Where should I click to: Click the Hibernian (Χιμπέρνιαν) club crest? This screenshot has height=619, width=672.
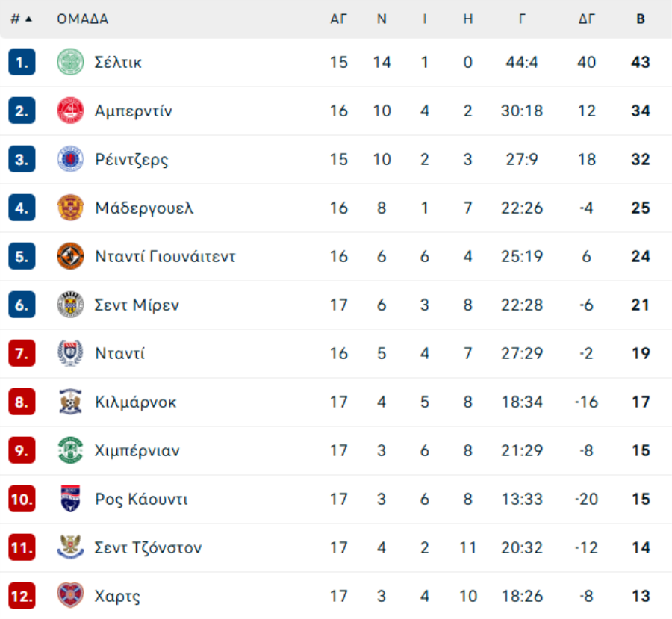(x=70, y=450)
